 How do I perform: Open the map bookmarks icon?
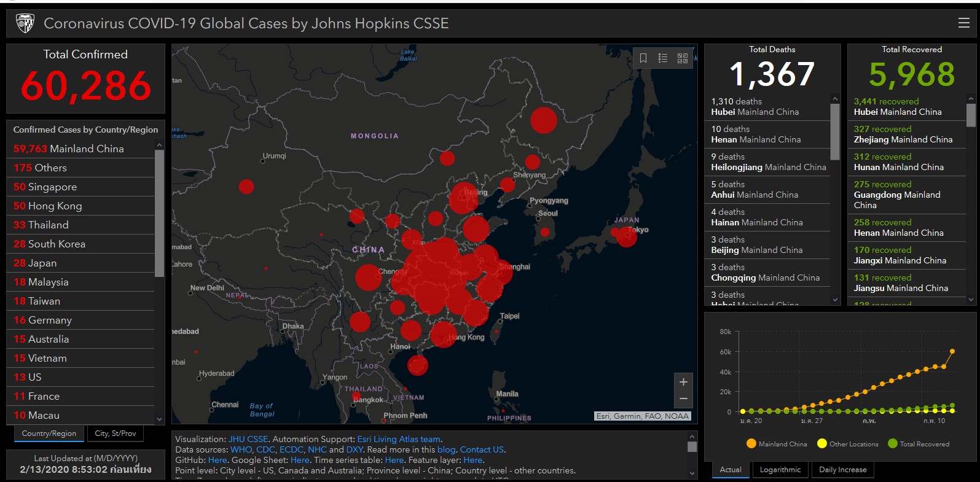point(643,58)
